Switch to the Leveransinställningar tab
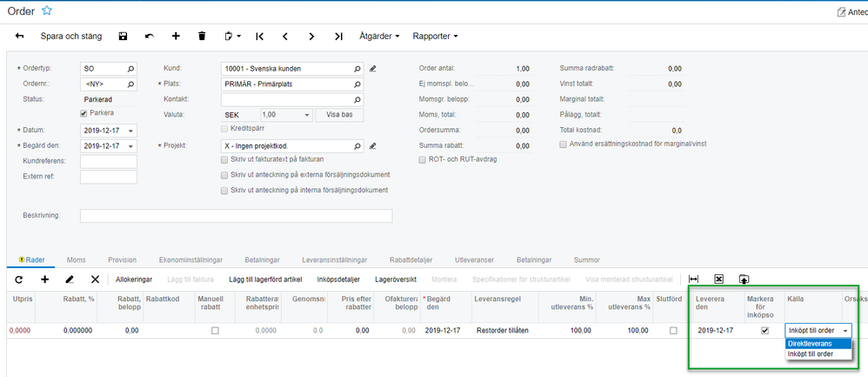Screen dimensions: 868x377 [334, 259]
